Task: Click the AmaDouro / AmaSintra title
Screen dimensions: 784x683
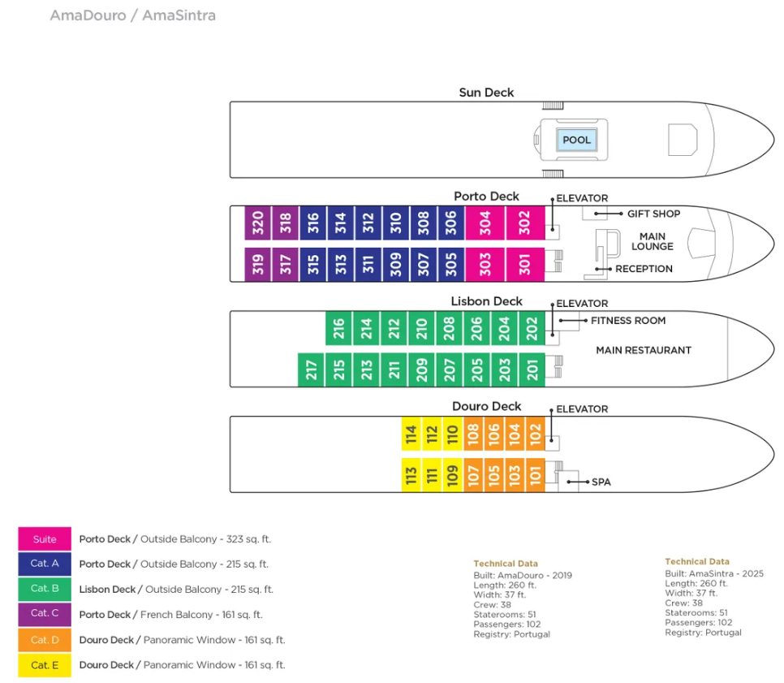Action: point(133,15)
